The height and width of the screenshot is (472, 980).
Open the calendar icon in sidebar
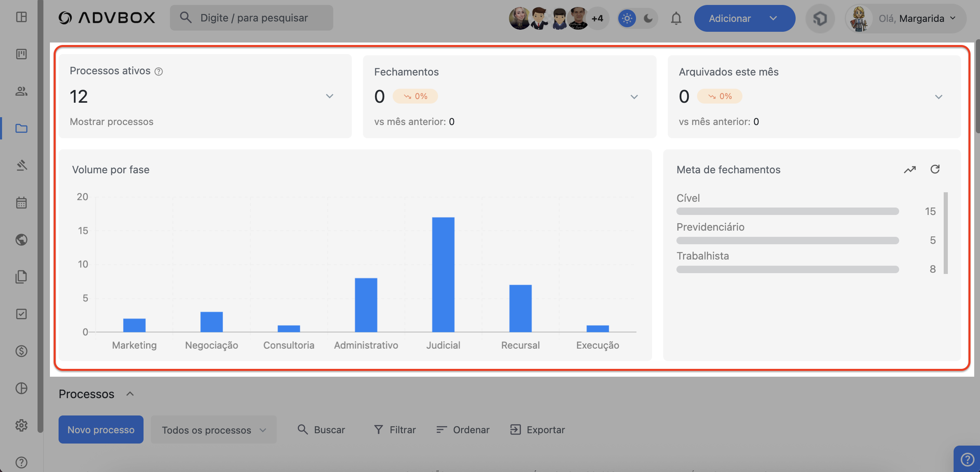point(21,203)
